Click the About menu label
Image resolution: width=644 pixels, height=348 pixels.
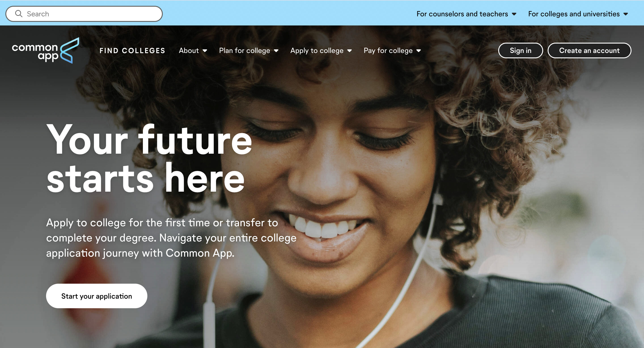coord(189,51)
